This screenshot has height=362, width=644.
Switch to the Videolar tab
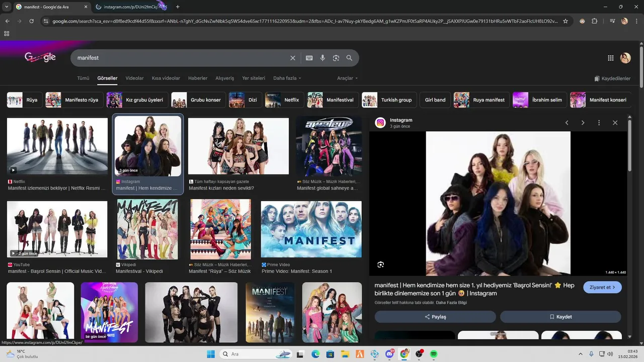click(x=134, y=78)
